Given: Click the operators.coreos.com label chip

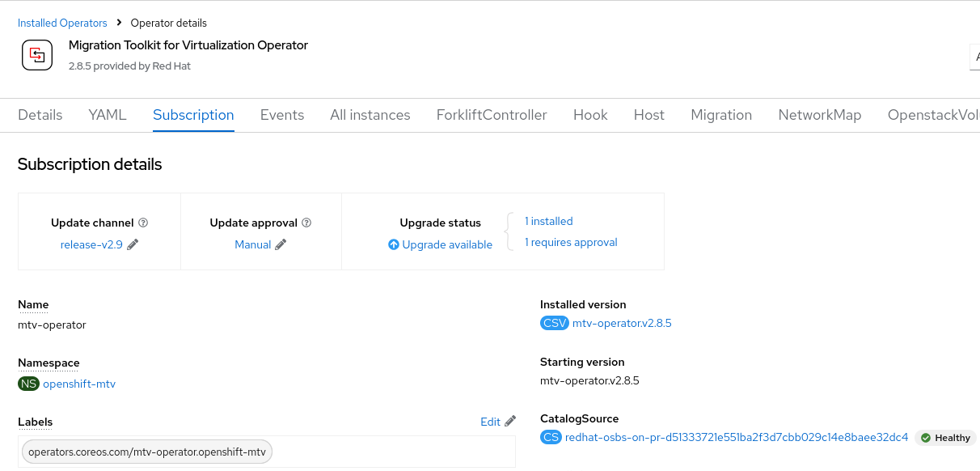Looking at the screenshot, I should (147, 452).
